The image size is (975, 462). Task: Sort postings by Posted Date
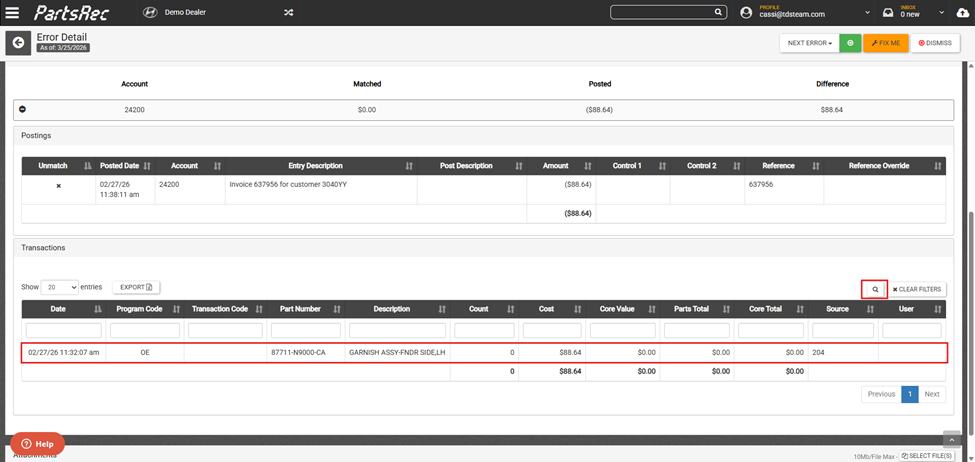(124, 166)
